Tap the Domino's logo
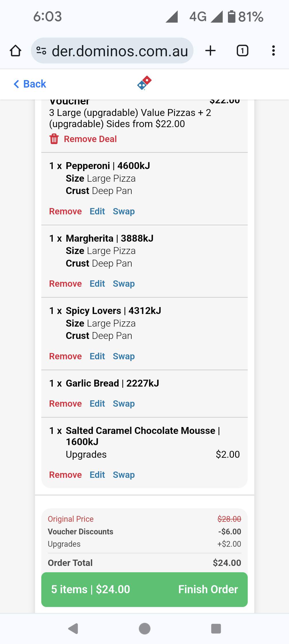The image size is (289, 644). click(144, 83)
